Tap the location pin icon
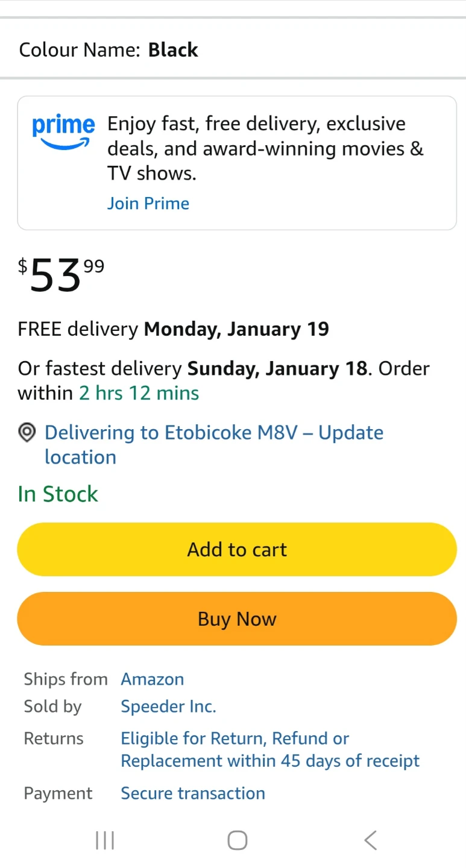 coord(27,433)
